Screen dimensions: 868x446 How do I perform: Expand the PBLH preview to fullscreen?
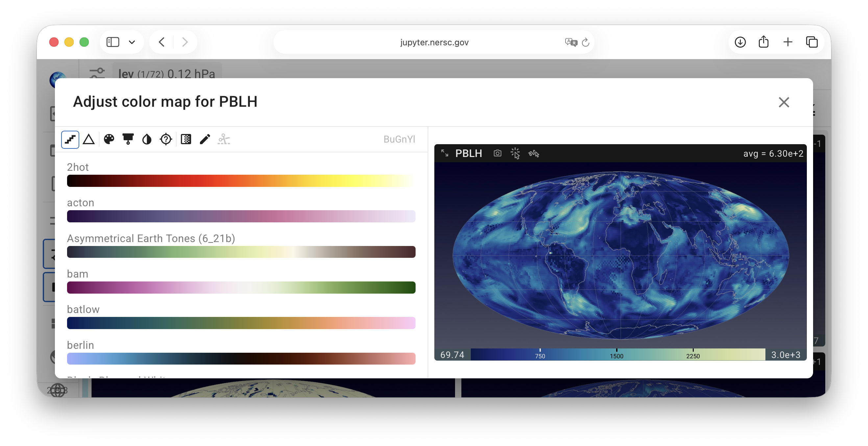445,153
